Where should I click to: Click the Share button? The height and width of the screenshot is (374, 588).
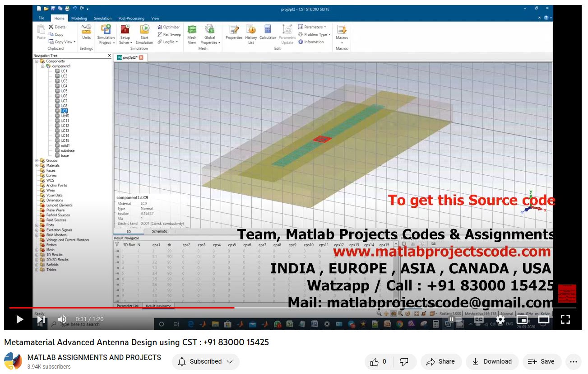441,361
